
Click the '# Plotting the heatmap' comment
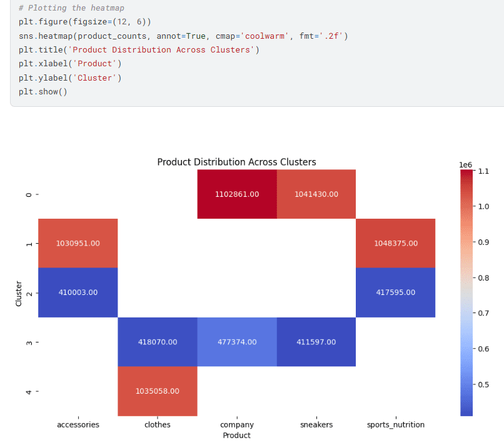71,8
